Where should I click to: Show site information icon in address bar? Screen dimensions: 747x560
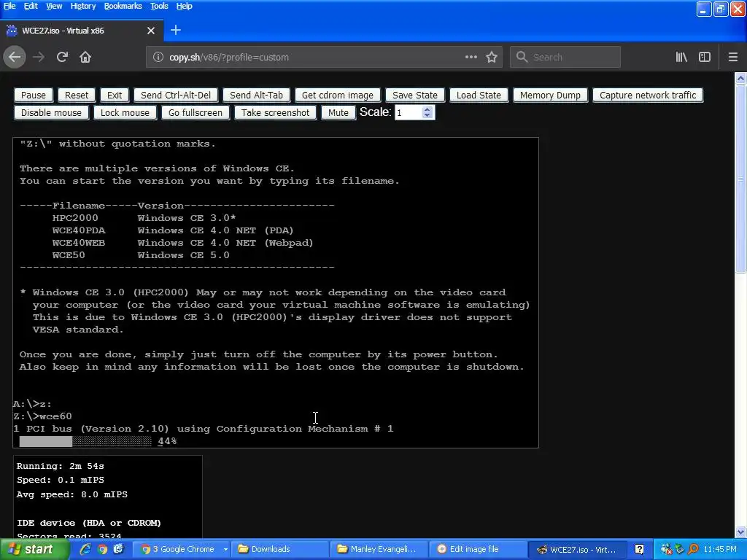[x=158, y=57]
